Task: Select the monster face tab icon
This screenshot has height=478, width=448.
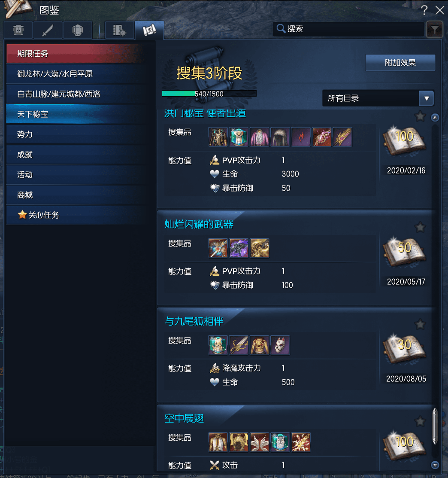Action: pos(18,30)
